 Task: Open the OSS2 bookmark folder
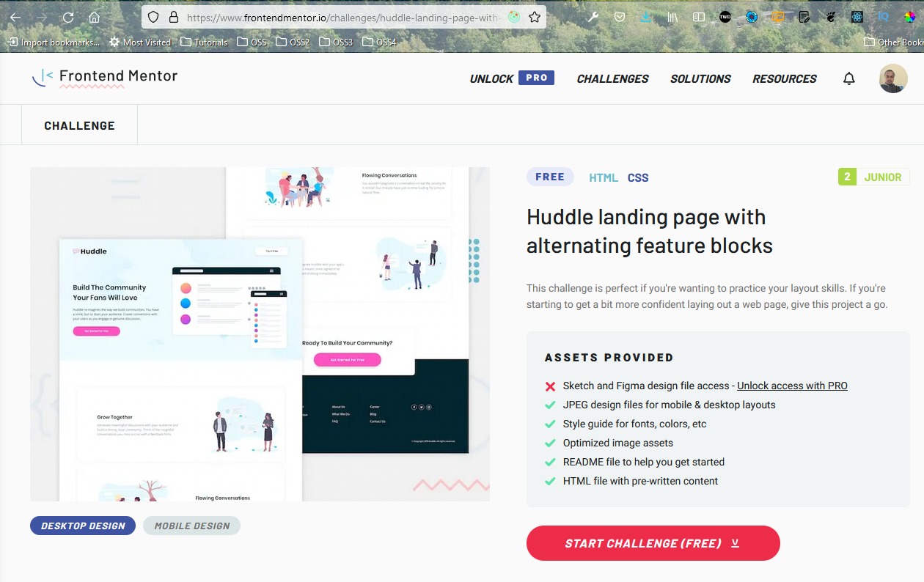coord(293,43)
